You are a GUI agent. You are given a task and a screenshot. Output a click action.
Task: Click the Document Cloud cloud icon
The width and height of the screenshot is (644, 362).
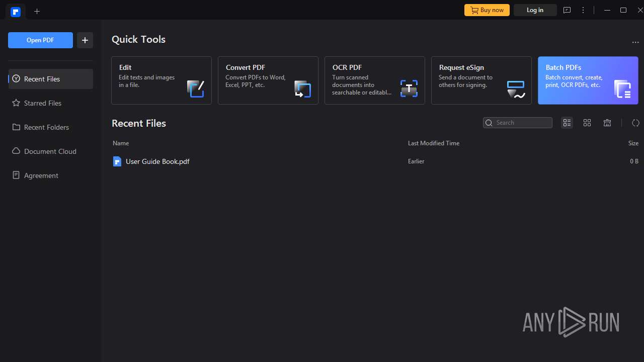(16, 151)
